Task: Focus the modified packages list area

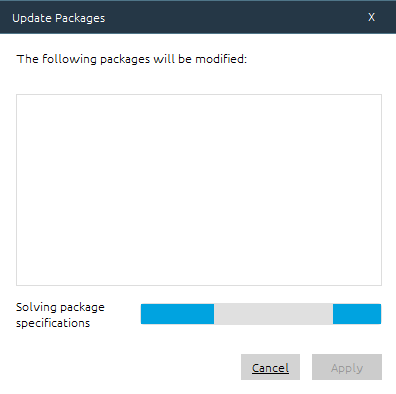Action: 199,190
